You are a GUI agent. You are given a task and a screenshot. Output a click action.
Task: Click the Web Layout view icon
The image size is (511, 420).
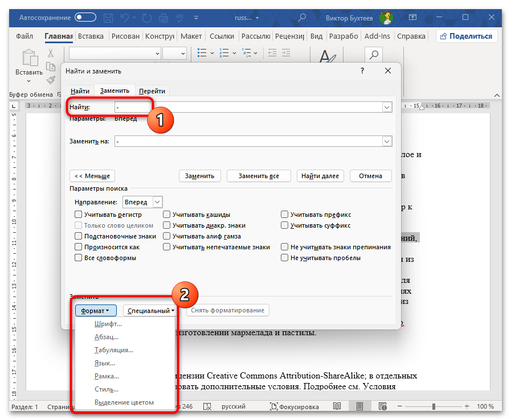(x=382, y=407)
